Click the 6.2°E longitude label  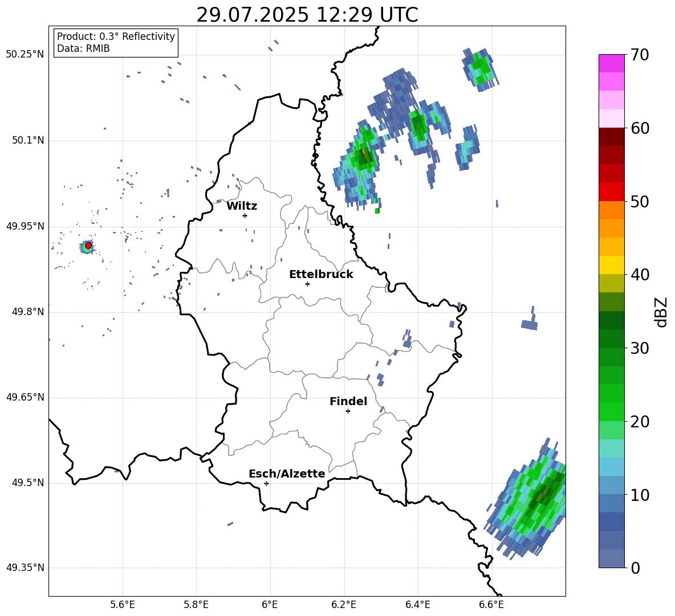click(x=344, y=605)
